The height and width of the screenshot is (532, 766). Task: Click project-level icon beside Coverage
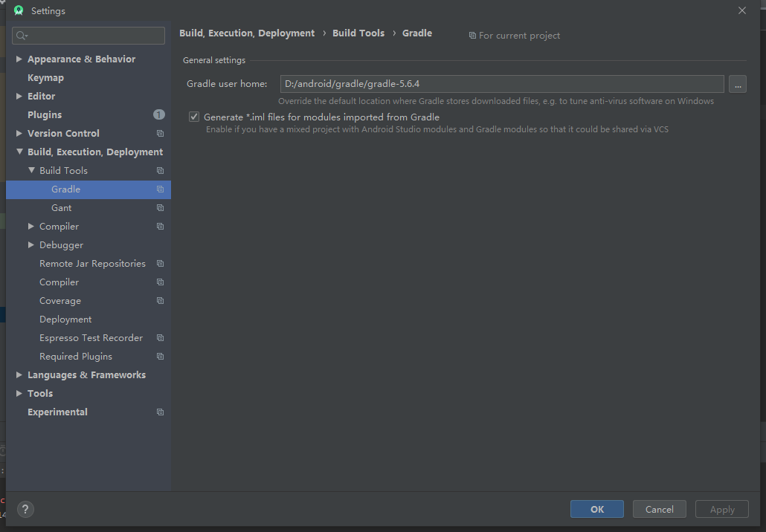160,301
